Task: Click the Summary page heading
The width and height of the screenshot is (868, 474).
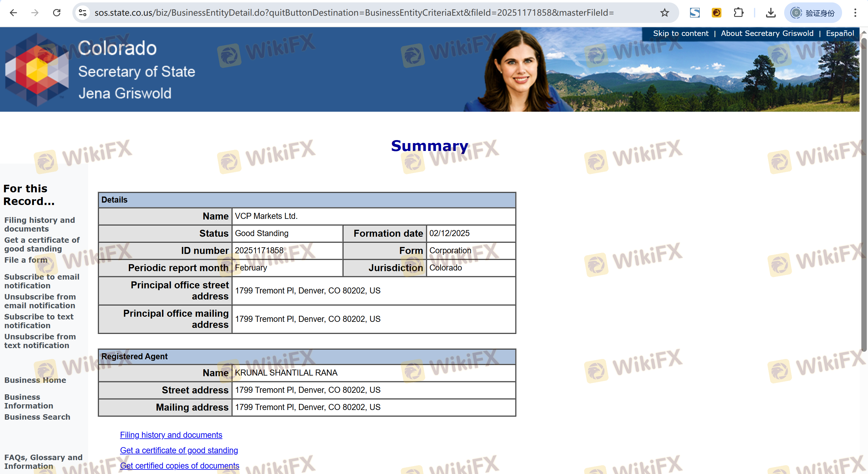Action: (x=429, y=146)
